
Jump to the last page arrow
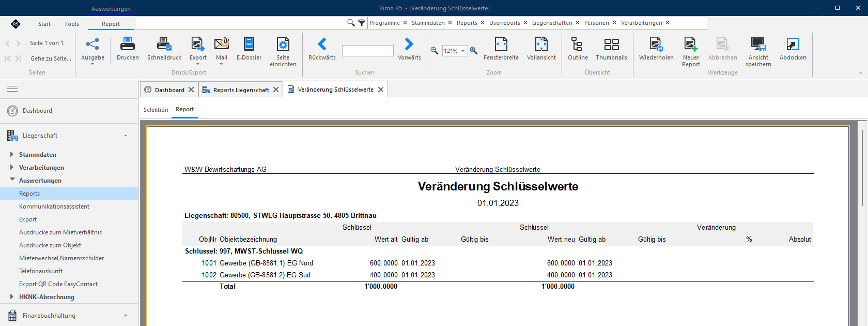point(18,58)
